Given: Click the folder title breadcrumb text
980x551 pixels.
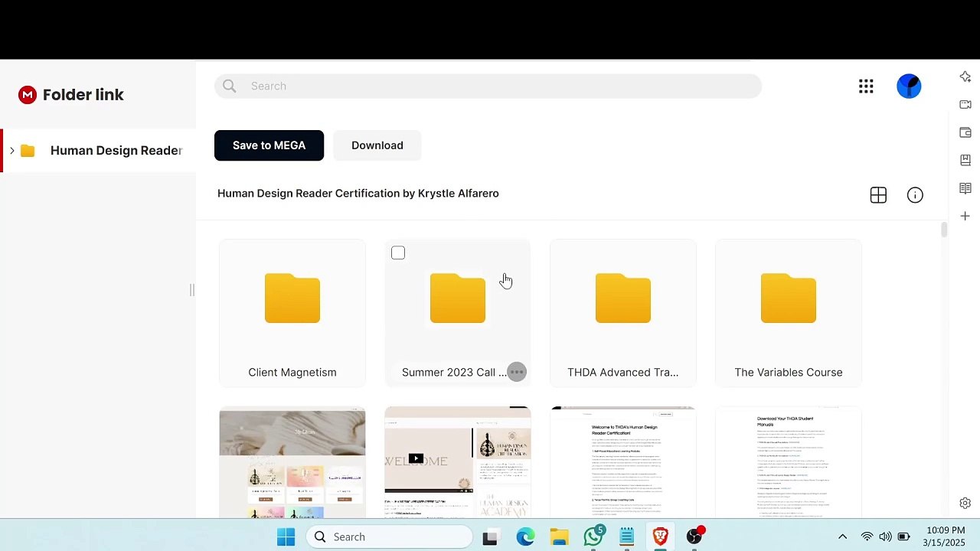Looking at the screenshot, I should (x=358, y=194).
